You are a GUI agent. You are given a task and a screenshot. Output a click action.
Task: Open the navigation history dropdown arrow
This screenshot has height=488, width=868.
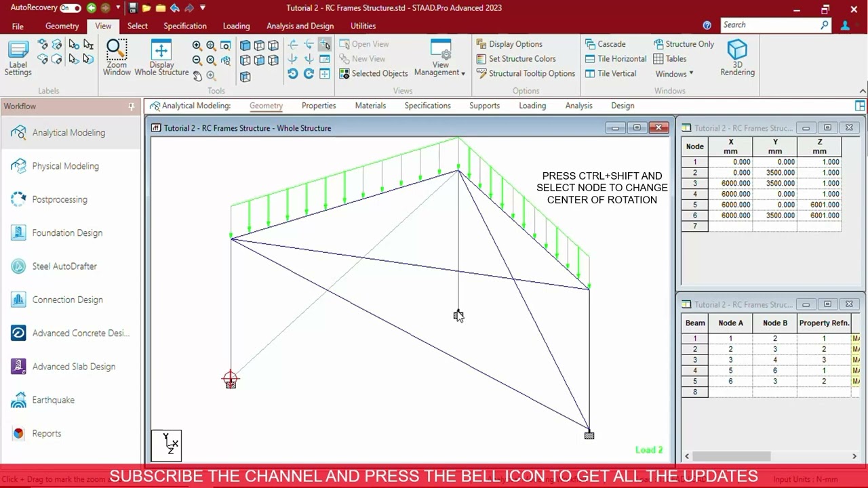[117, 8]
